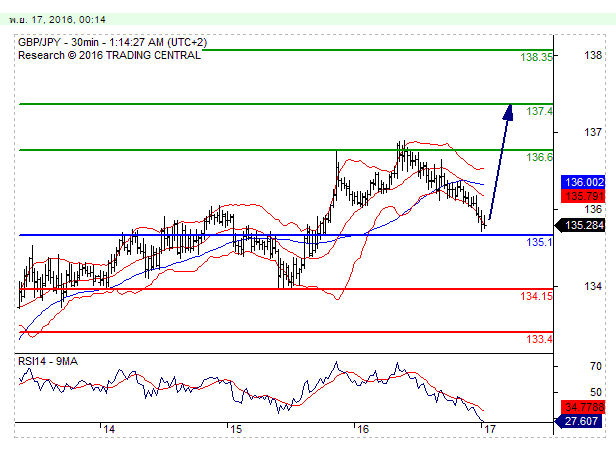The image size is (616, 465).
Task: Click the date axis label 15
Action: coord(236,429)
